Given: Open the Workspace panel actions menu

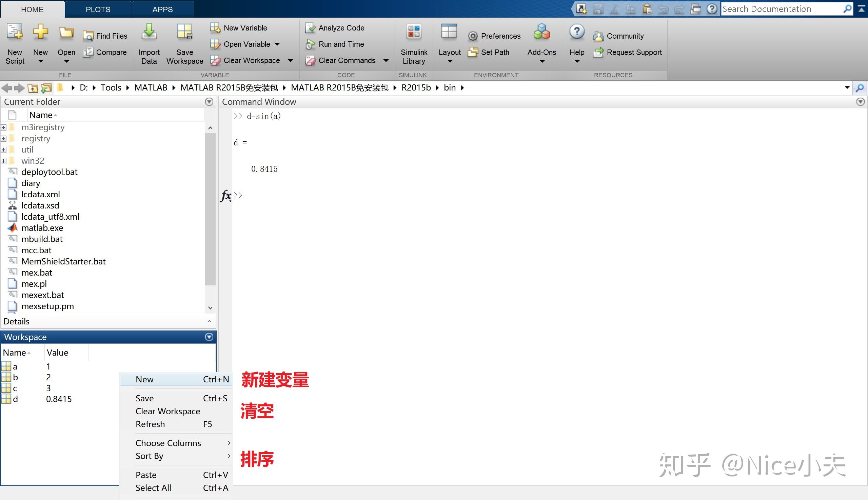Looking at the screenshot, I should pos(209,337).
